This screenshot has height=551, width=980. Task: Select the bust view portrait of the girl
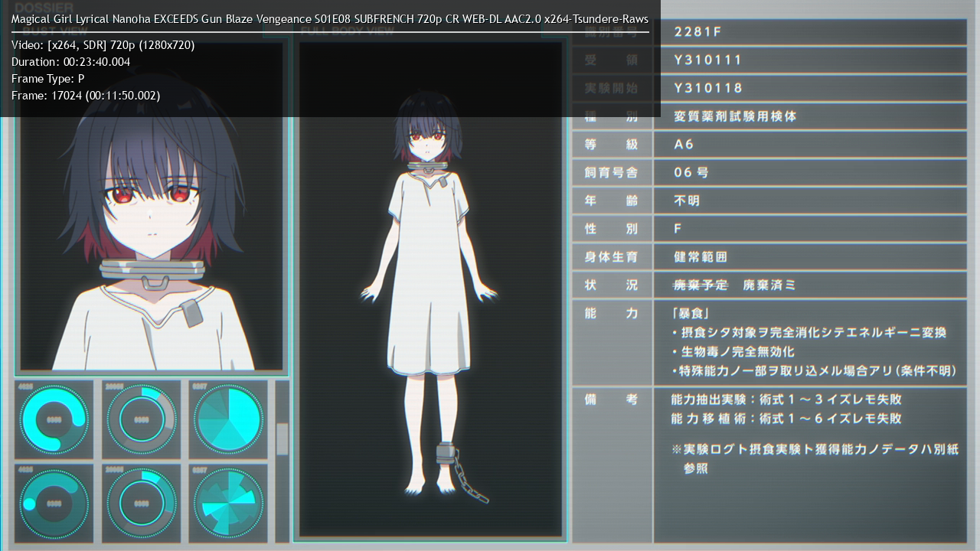point(151,207)
